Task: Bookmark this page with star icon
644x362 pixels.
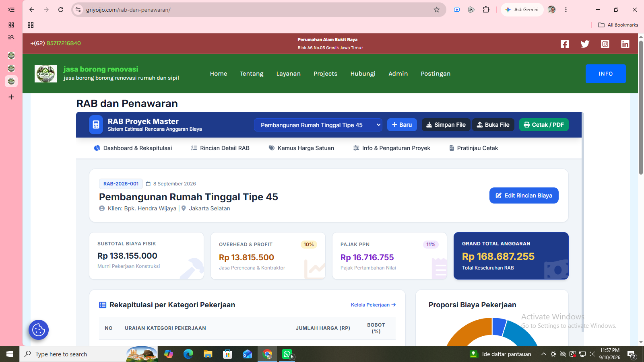Action: pyautogui.click(x=437, y=10)
